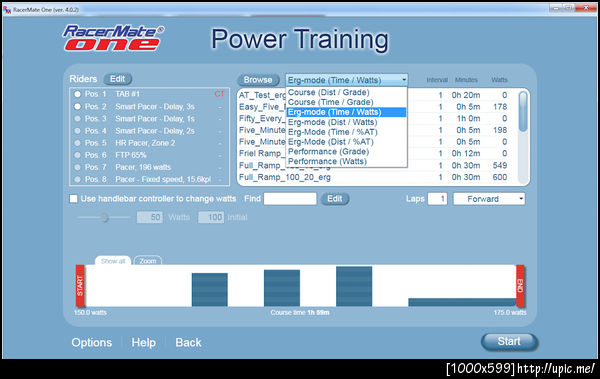This screenshot has width=600, height=379.
Task: Click the 50 Watts value field
Action: [150, 217]
